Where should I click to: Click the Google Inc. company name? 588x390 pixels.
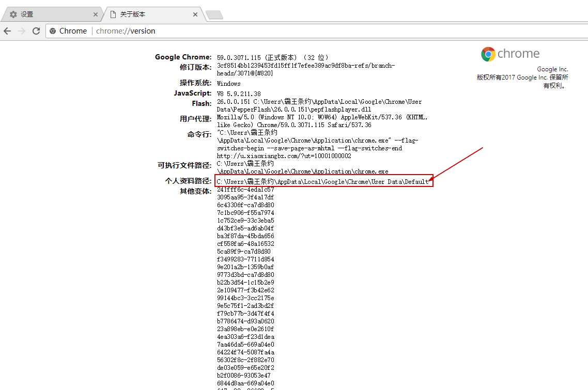552,69
